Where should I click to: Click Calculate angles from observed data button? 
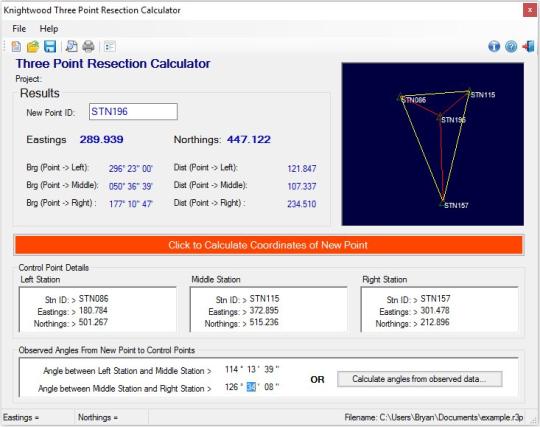coord(419,379)
